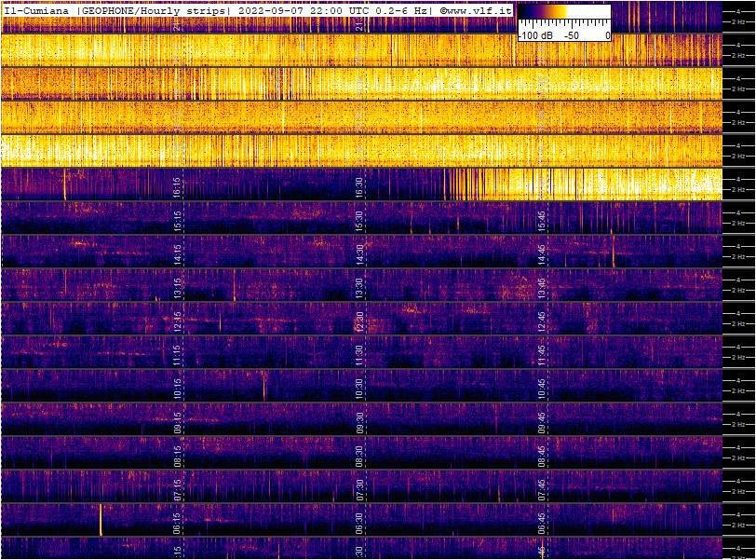
Task: Click the 14:30 time label
Action: pos(359,254)
